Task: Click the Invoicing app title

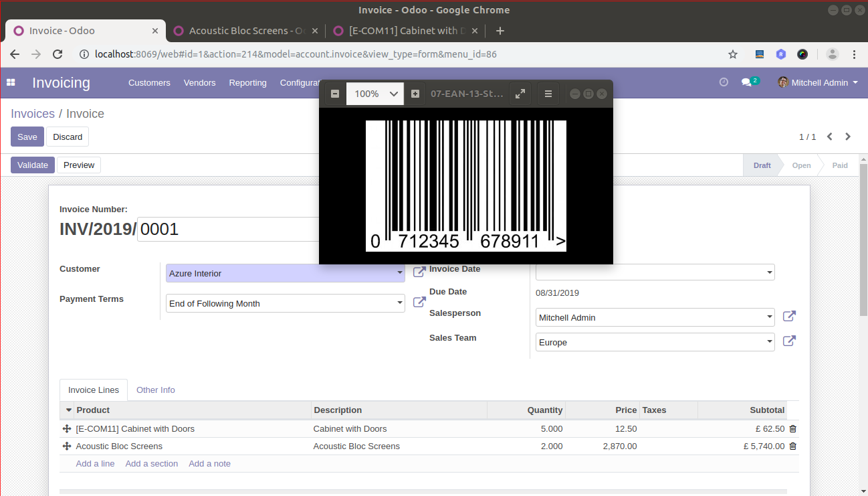Action: tap(61, 83)
